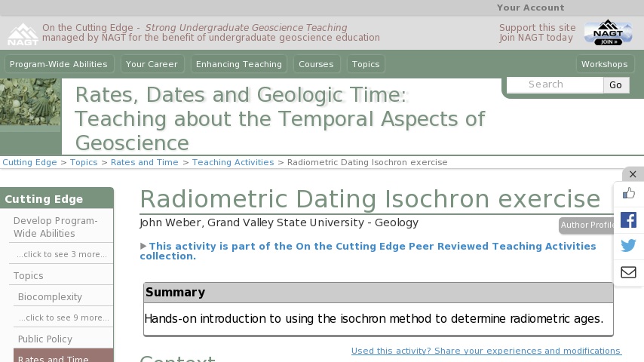Open 'Used this activity? Share your experiences' link
Viewport: 644px width, 362px height.
tap(486, 351)
